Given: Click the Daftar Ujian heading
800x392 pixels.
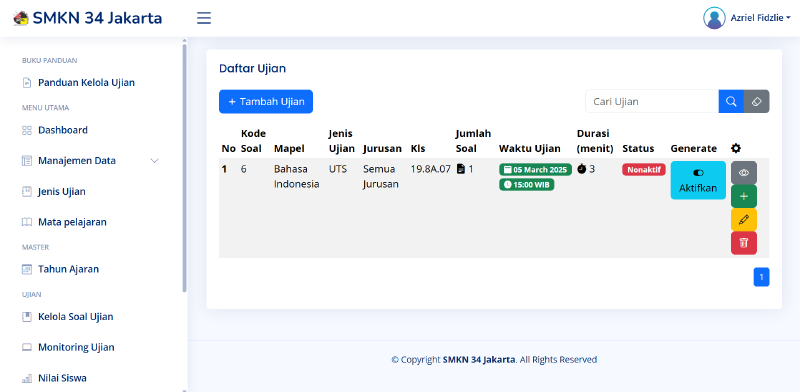Looking at the screenshot, I should click(253, 68).
